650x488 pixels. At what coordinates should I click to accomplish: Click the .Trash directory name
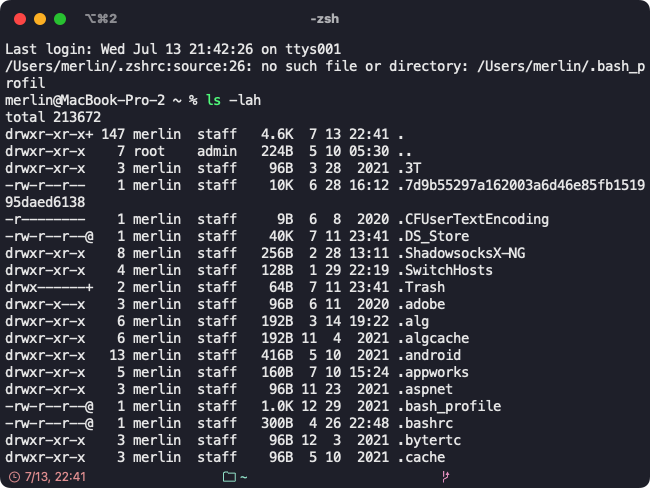pyautogui.click(x=422, y=287)
